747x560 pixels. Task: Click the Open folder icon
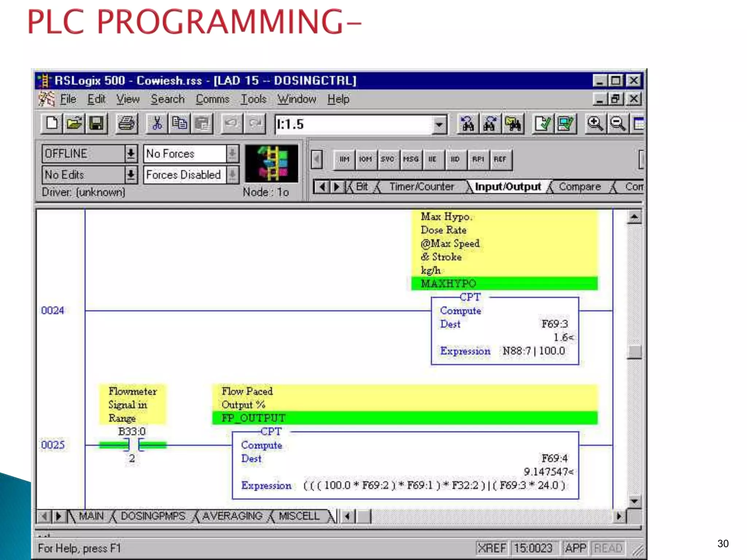coord(74,124)
